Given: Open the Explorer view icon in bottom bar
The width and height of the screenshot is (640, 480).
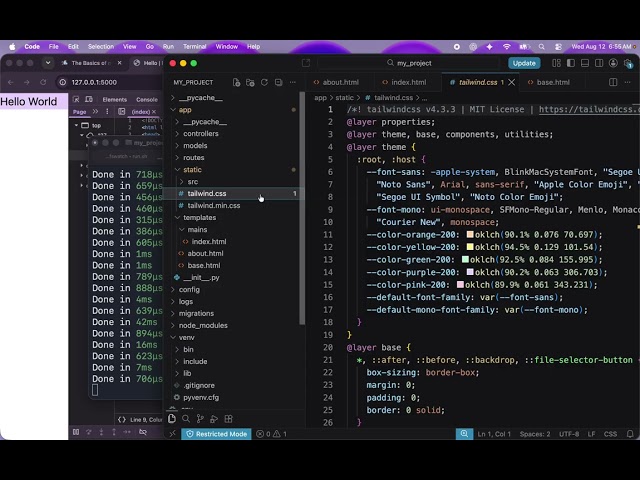Looking at the screenshot, I should [172, 419].
